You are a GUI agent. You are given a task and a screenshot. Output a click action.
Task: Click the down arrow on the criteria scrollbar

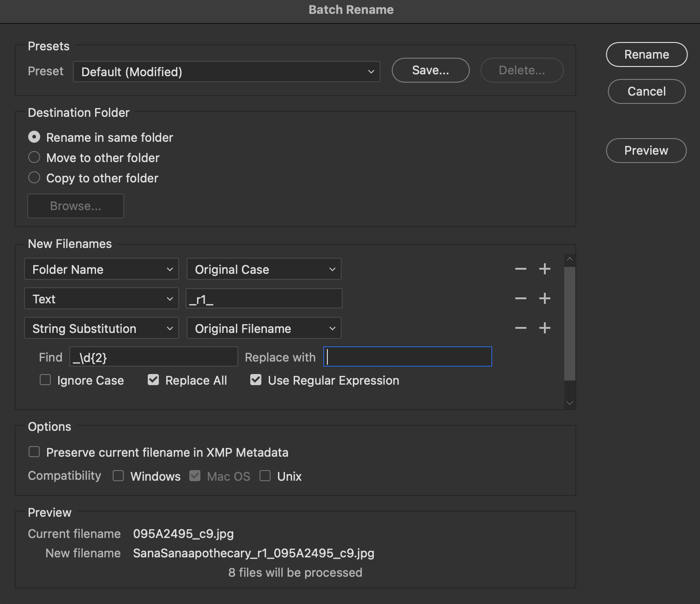click(569, 403)
